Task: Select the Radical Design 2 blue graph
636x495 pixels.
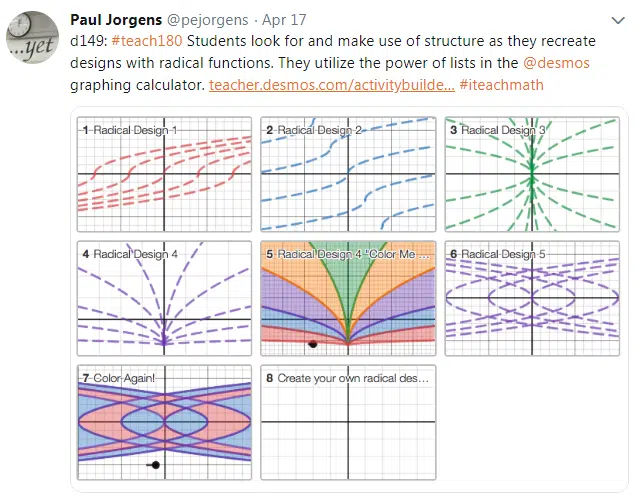Action: pos(348,174)
